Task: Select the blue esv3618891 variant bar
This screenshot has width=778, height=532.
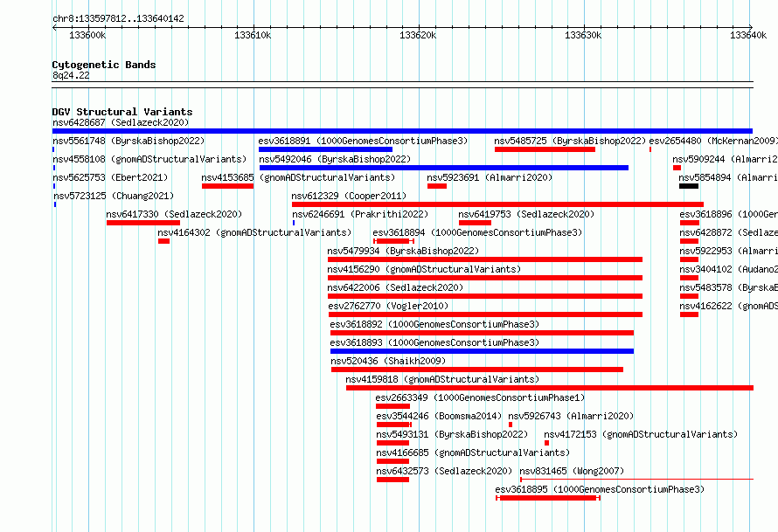Action: pos(325,149)
